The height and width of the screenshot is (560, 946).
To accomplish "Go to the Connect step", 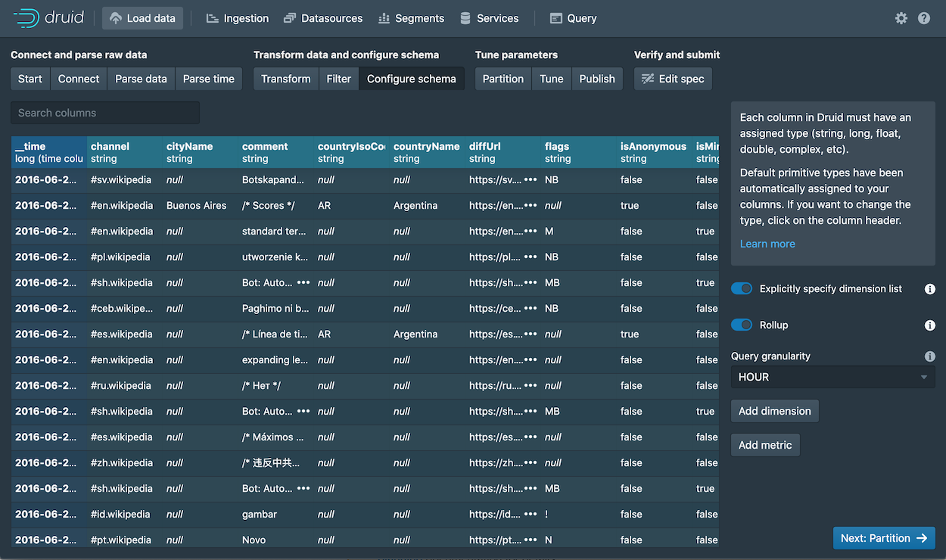I will (79, 79).
